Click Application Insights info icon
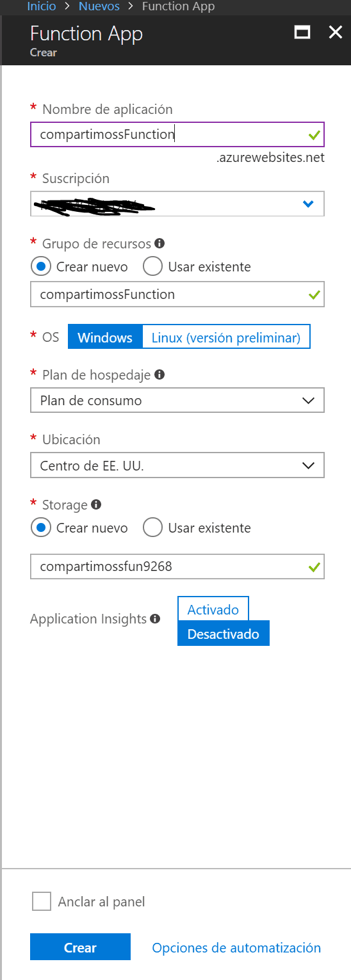The width and height of the screenshot is (351, 980). coord(155,619)
